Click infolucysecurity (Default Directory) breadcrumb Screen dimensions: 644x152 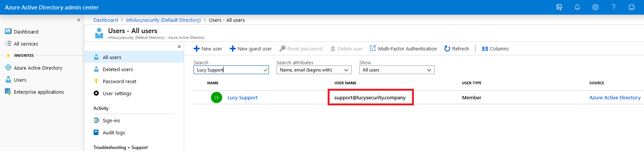tap(163, 20)
